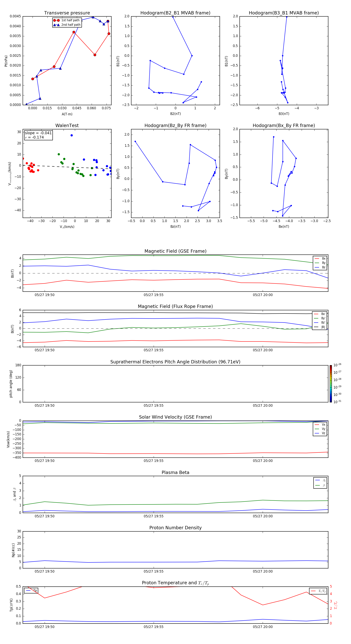Click the blue outlier dot near 27 in WalenTest
The width and height of the screenshot is (351, 644).
point(72,135)
